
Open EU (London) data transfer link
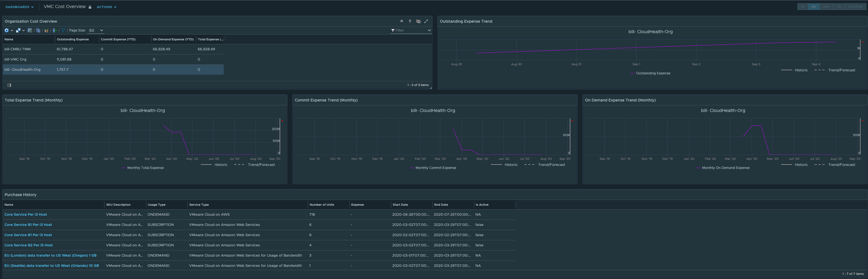pos(50,255)
